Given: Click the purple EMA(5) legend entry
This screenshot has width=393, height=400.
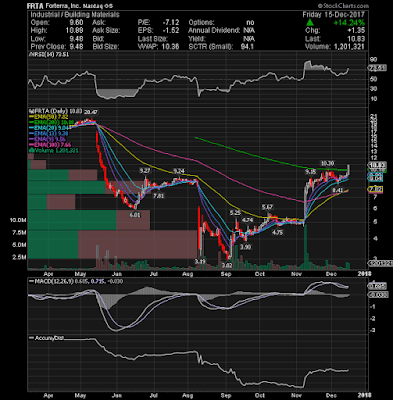Looking at the screenshot, I should (47, 139).
